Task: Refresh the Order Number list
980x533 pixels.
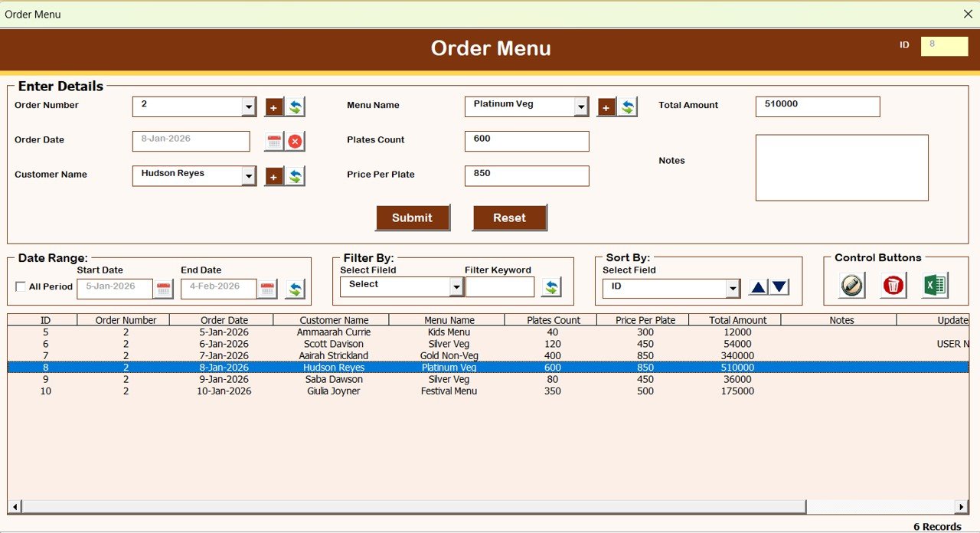Action: tap(296, 106)
